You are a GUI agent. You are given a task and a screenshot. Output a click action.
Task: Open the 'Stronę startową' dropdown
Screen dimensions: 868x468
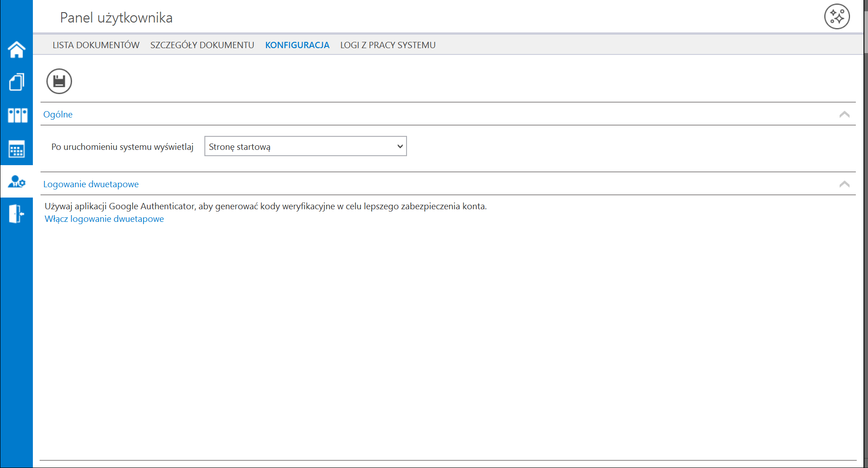305,146
